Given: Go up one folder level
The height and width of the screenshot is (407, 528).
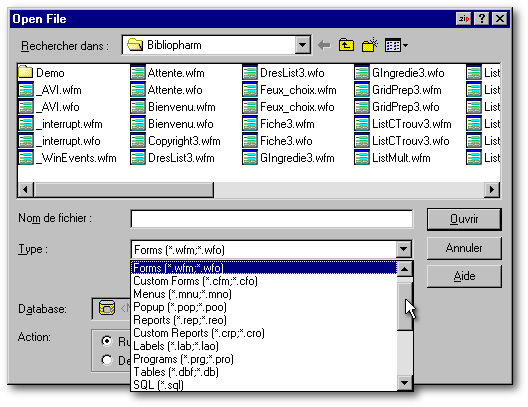Looking at the screenshot, I should [x=346, y=45].
